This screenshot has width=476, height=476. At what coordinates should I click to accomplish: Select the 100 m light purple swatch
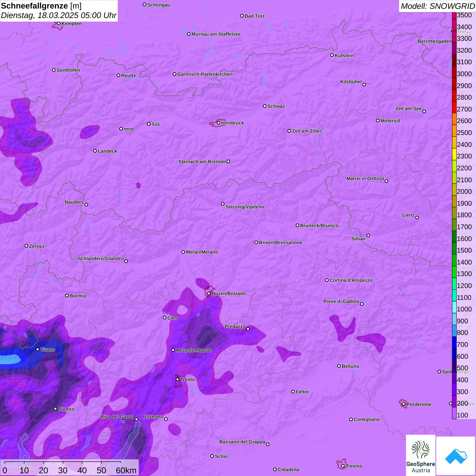click(454, 413)
